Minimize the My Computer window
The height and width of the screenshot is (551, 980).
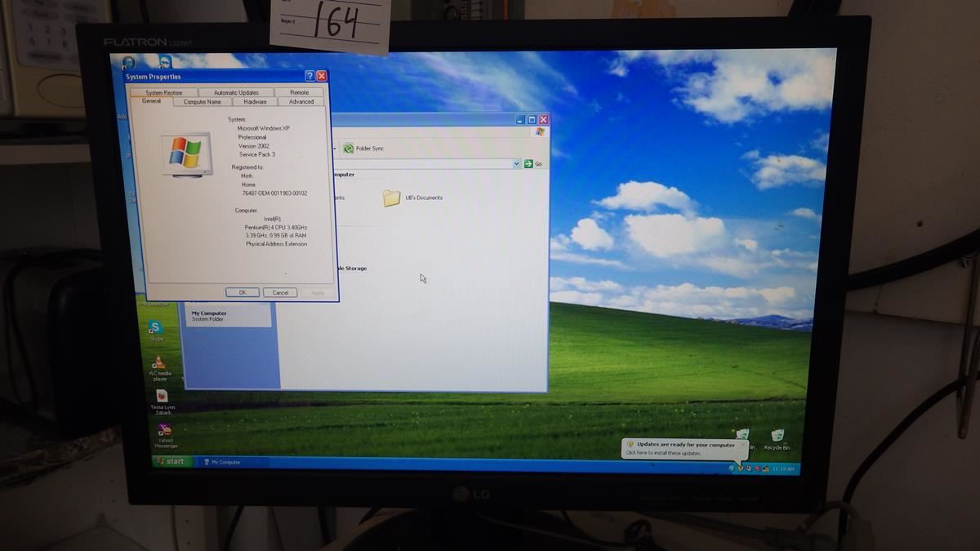point(521,120)
